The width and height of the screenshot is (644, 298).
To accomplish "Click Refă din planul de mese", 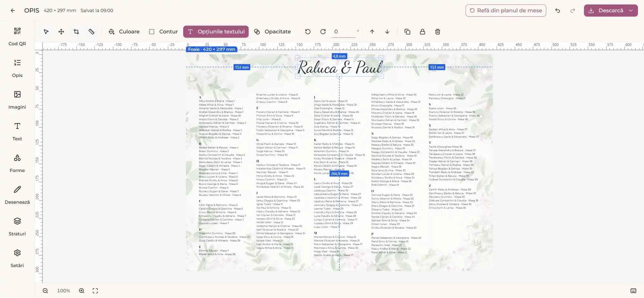I will coord(506,11).
